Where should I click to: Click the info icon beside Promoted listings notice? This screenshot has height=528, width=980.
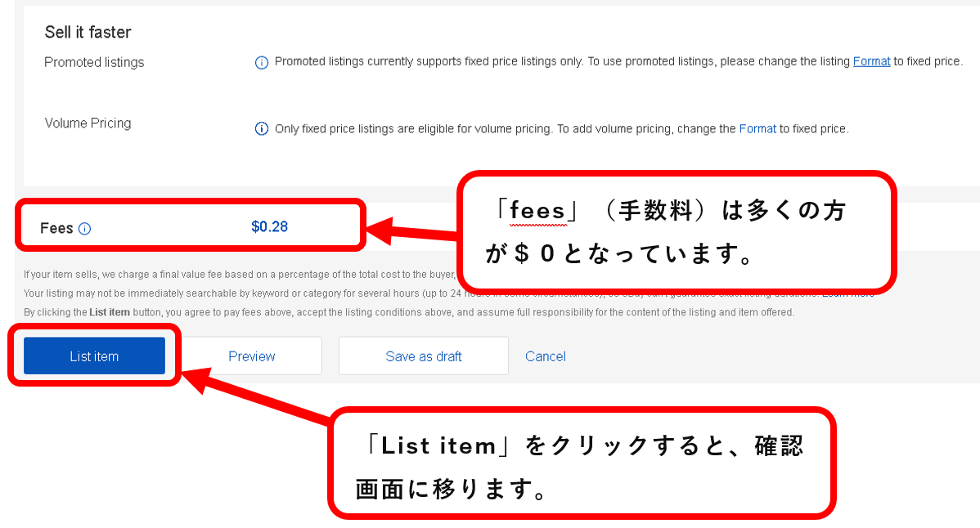(261, 62)
